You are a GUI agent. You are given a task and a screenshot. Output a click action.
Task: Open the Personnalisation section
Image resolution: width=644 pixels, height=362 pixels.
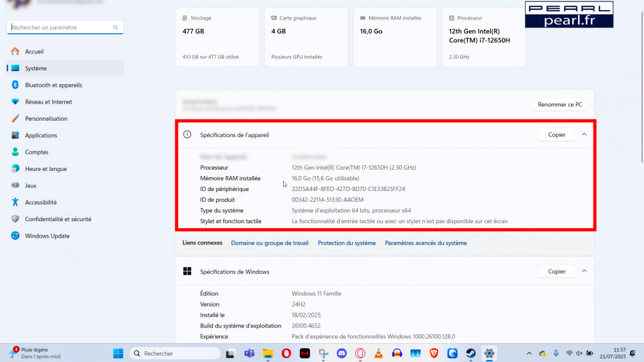pos(65,119)
